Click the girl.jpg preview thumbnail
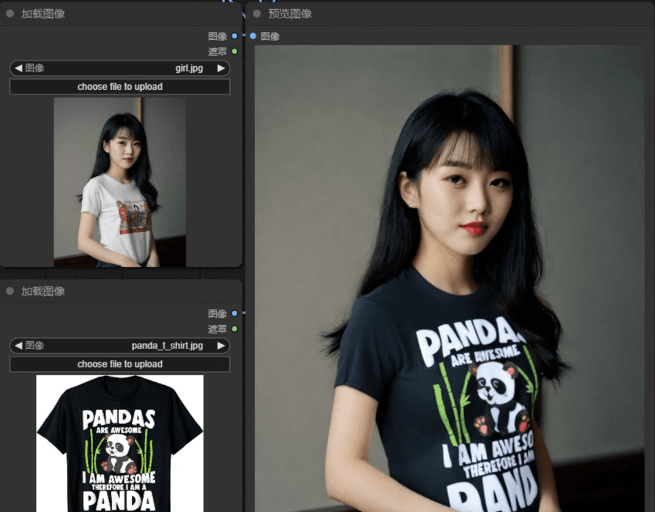 tap(120, 182)
